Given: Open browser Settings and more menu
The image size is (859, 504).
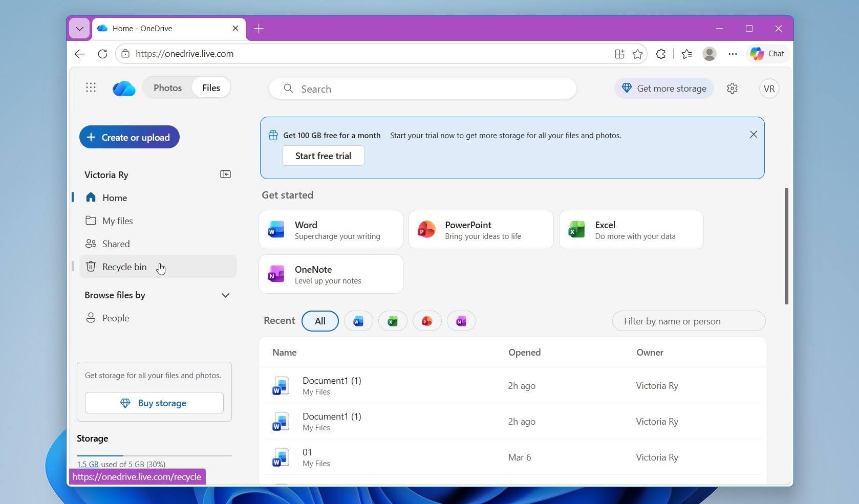Looking at the screenshot, I should click(x=733, y=54).
